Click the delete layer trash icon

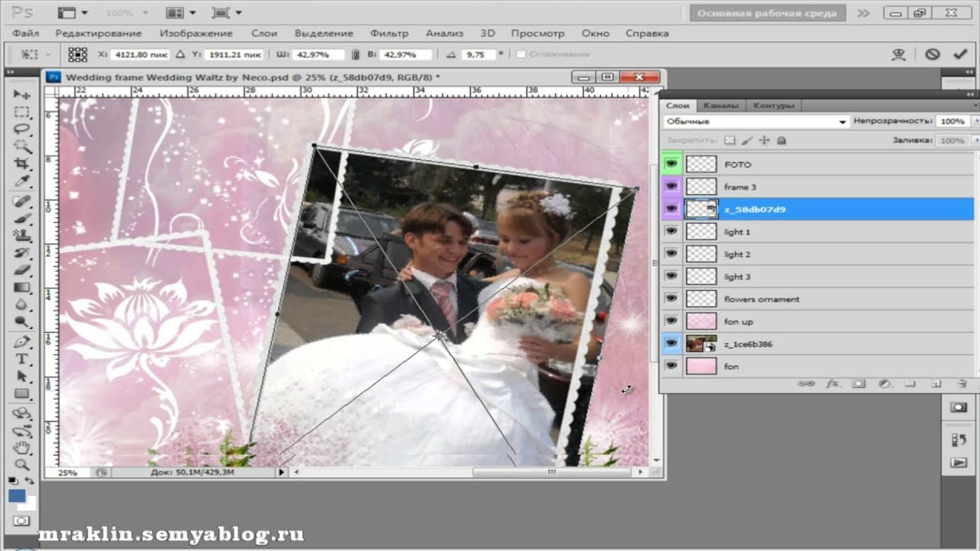click(x=962, y=383)
